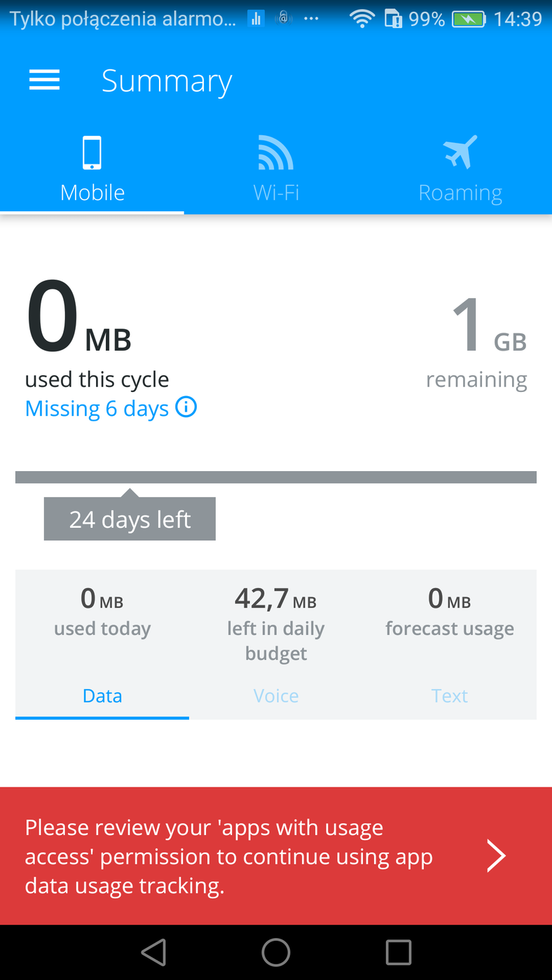Screen dimensions: 552x980
Task: Tap the battery icon in status bar
Action: coord(469,19)
